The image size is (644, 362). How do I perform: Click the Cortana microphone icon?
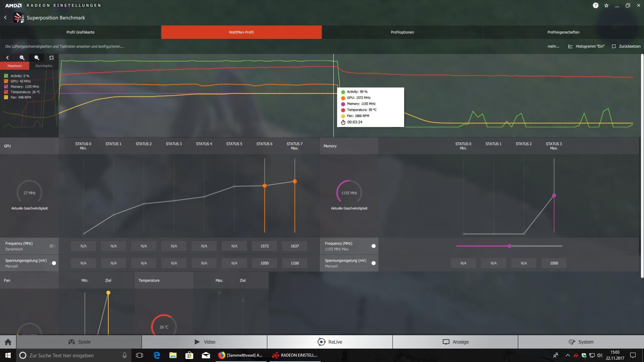(x=125, y=355)
